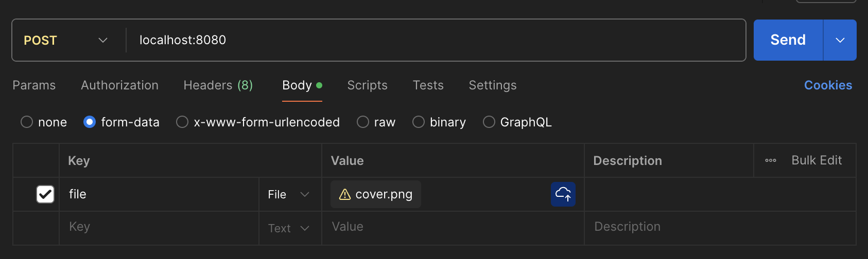Open the Text type dropdown in empty row
This screenshot has width=868, height=259.
pos(288,228)
